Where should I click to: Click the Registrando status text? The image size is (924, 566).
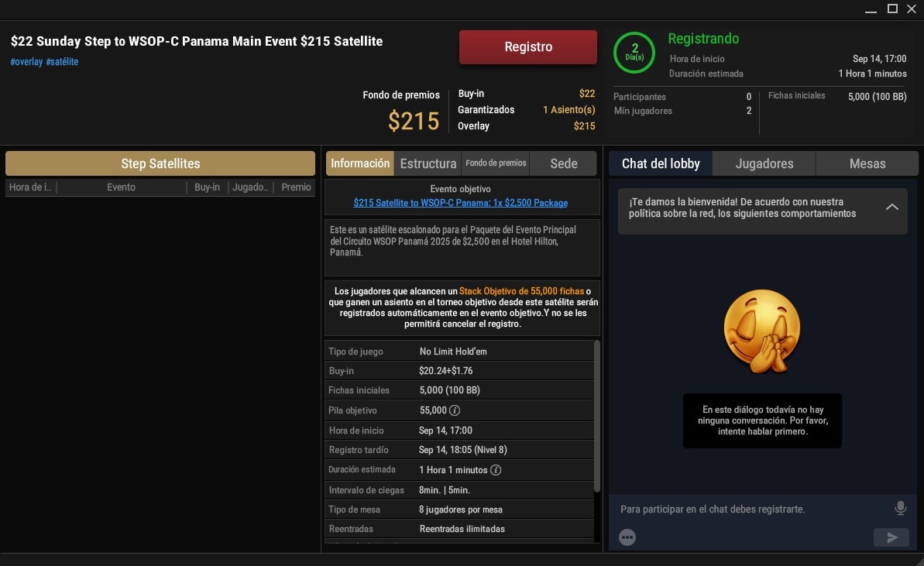(703, 39)
